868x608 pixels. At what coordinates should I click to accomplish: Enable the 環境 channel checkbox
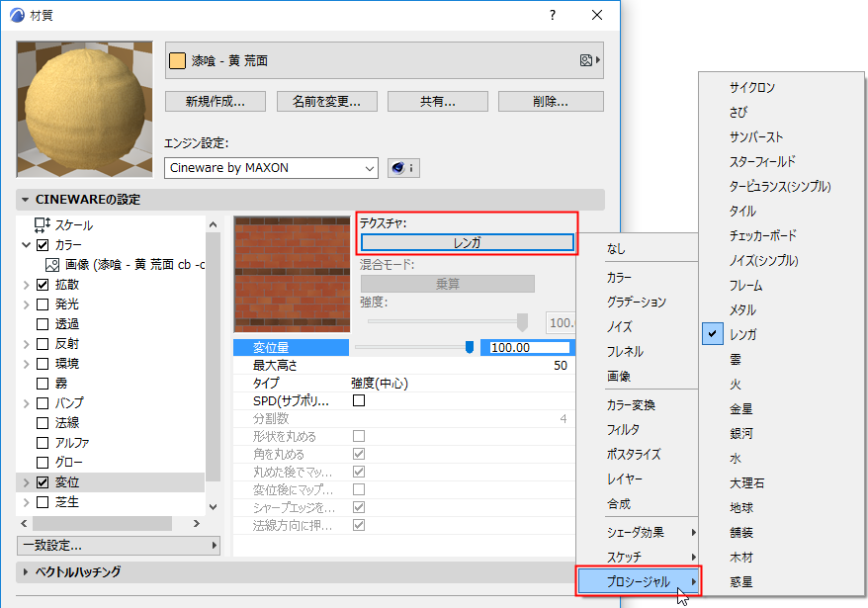[x=43, y=364]
